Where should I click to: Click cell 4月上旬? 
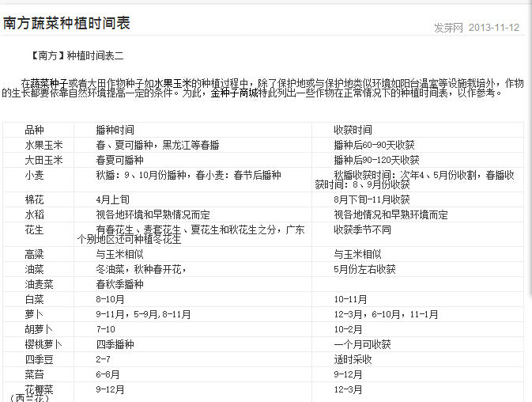click(x=112, y=199)
